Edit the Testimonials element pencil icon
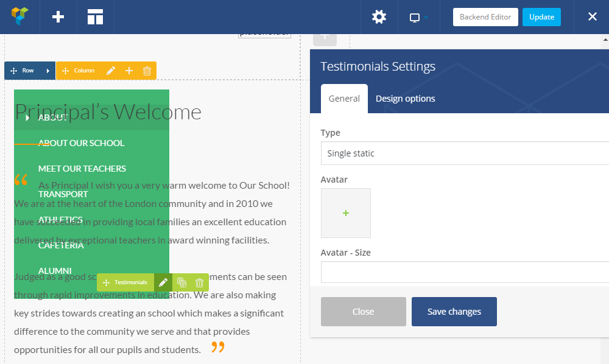 click(x=163, y=282)
